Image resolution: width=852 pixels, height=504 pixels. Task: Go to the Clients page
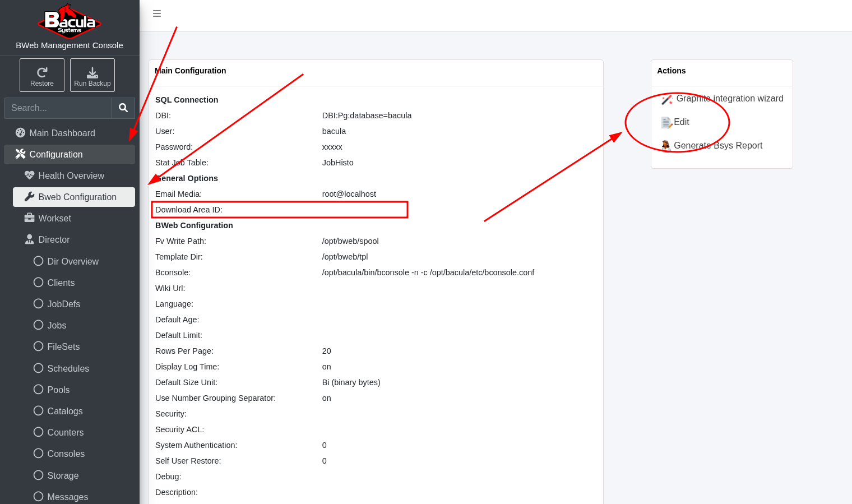point(61,283)
